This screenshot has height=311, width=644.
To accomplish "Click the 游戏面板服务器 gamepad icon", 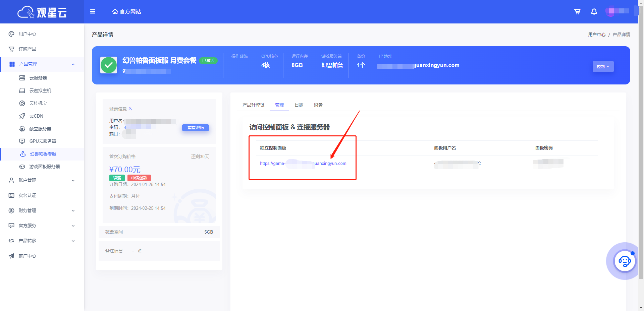I will pos(22,167).
